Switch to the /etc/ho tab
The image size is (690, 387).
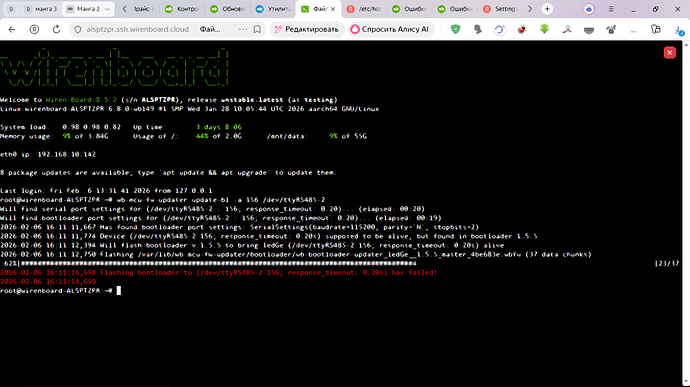click(x=364, y=9)
